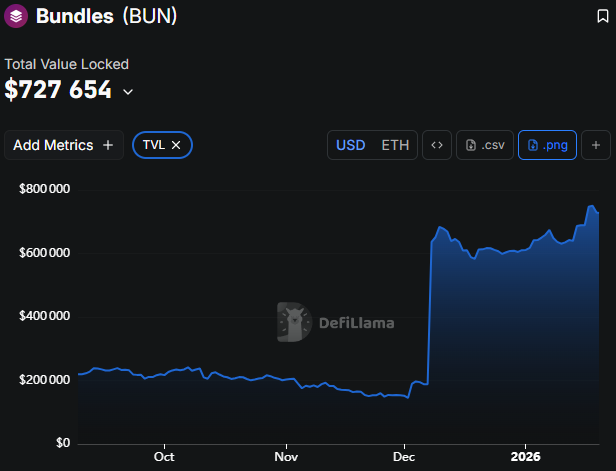Screen dimensions: 616x471
Task: Click the $800 000 axis label
Action: click(x=44, y=189)
